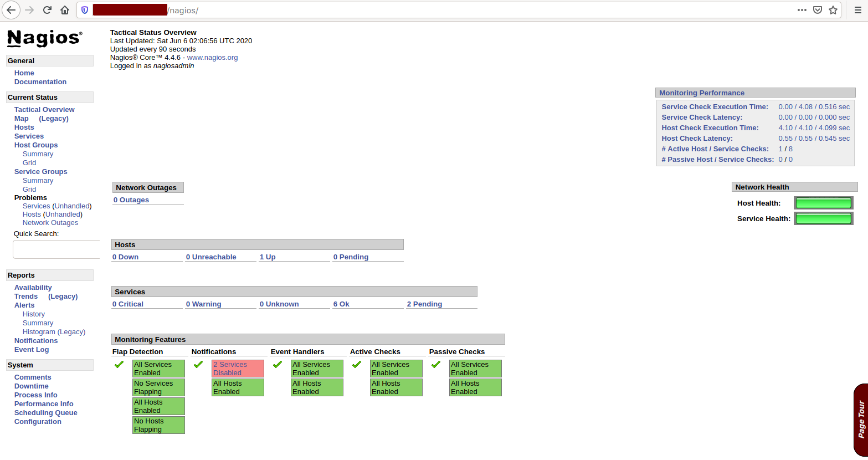Click No Services Flapping box

coord(159,387)
